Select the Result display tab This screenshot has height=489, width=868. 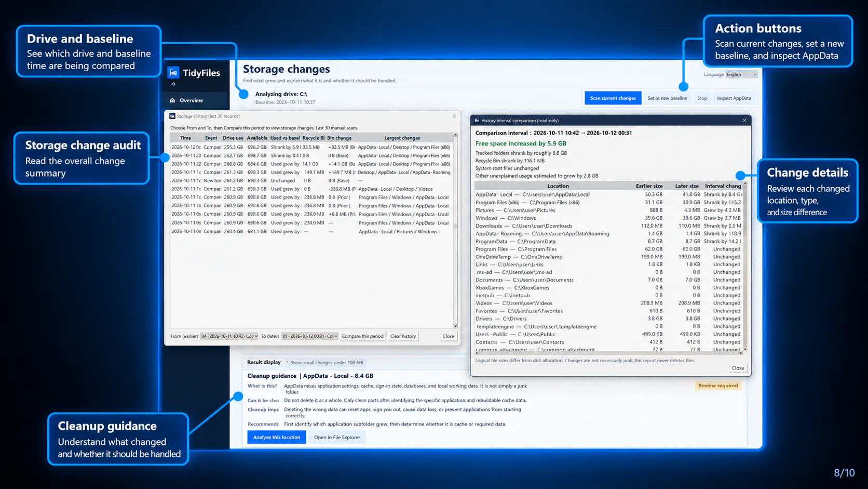click(264, 362)
